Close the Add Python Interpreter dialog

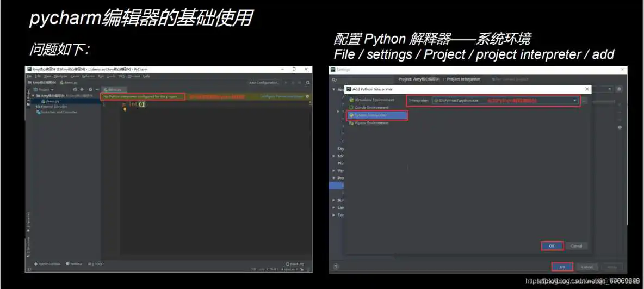coord(587,89)
